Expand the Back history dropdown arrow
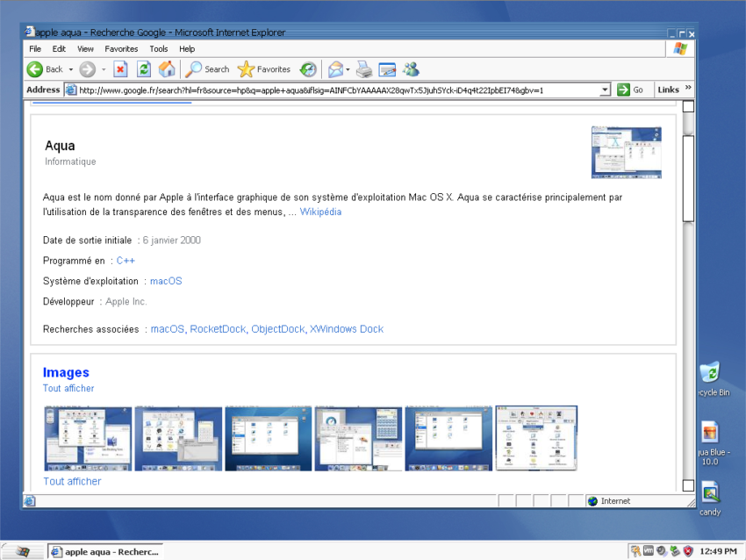 pos(71,69)
